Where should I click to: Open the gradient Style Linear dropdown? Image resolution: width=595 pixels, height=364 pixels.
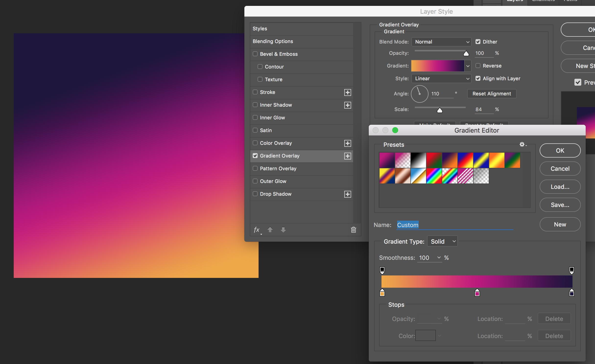point(441,79)
